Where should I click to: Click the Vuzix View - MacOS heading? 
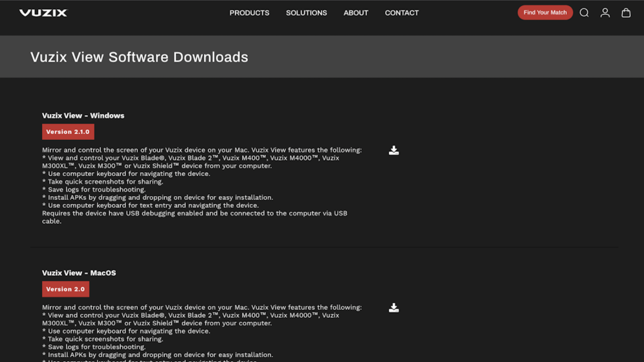coord(79,273)
